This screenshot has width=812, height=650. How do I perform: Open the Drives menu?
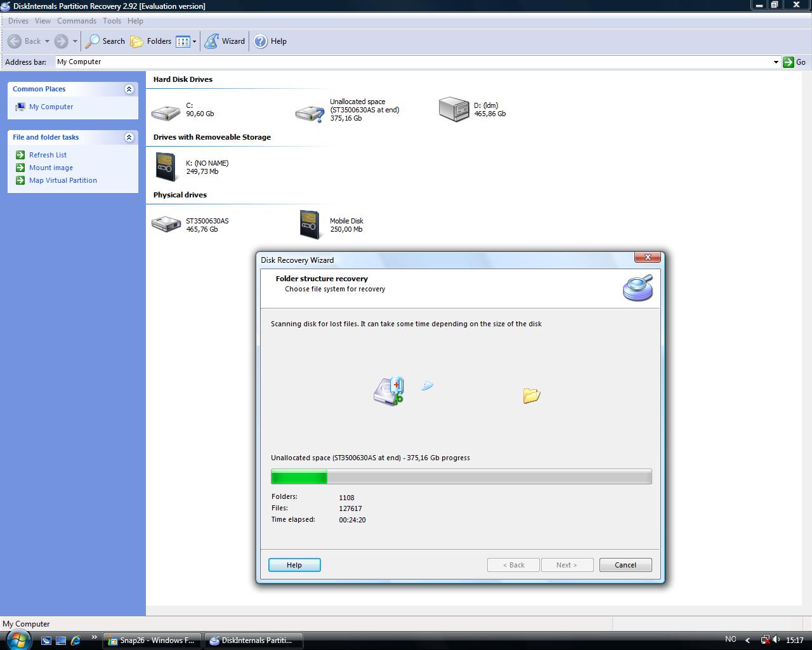[x=18, y=21]
